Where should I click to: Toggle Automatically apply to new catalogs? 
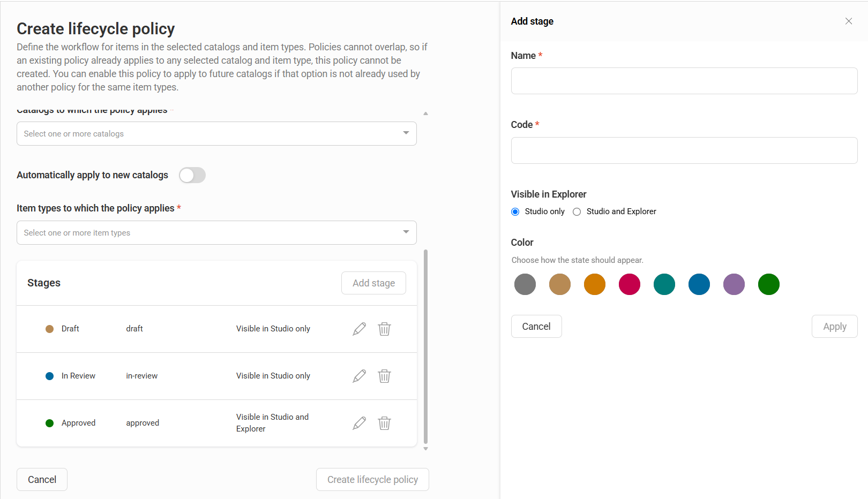pos(192,175)
